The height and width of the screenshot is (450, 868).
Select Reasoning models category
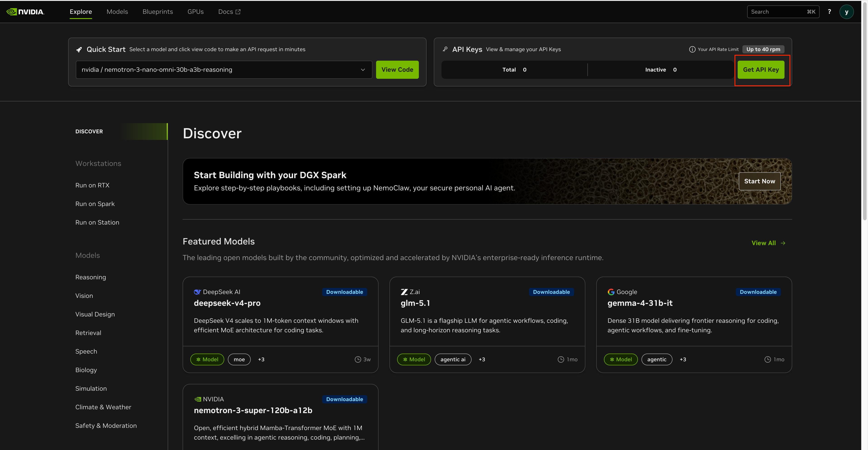(x=91, y=278)
